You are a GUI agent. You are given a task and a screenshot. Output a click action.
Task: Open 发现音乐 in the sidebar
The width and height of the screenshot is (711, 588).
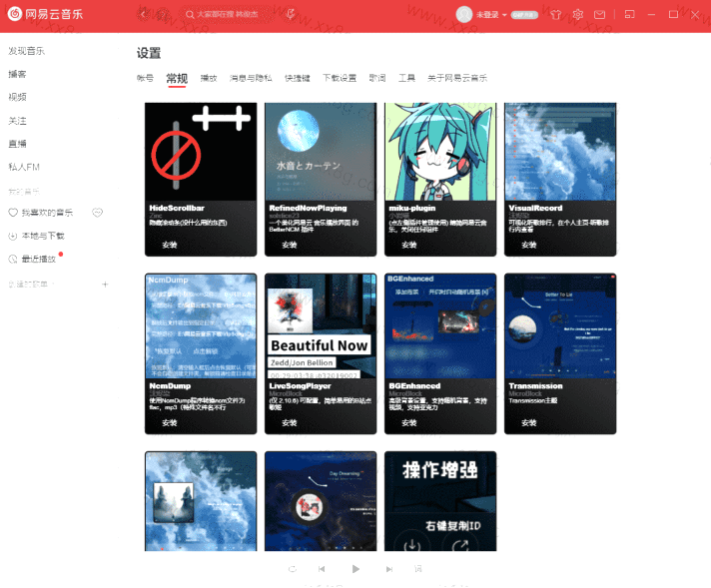pos(26,51)
